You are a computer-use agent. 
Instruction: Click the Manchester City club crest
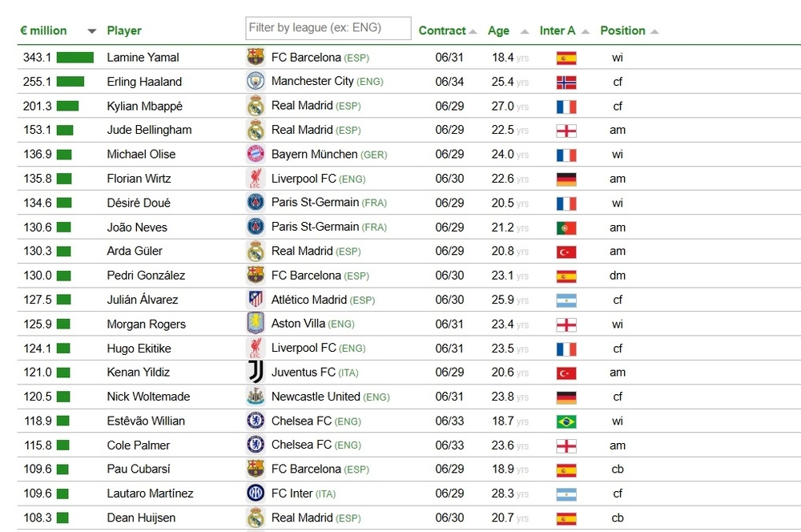(256, 82)
